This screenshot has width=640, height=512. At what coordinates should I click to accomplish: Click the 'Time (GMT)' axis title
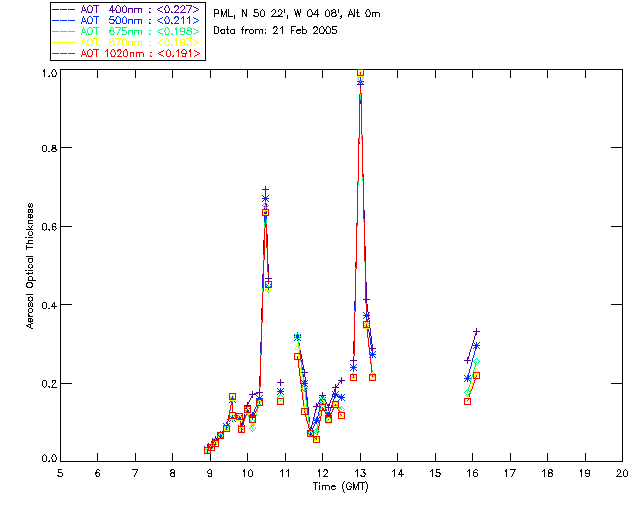341,487
